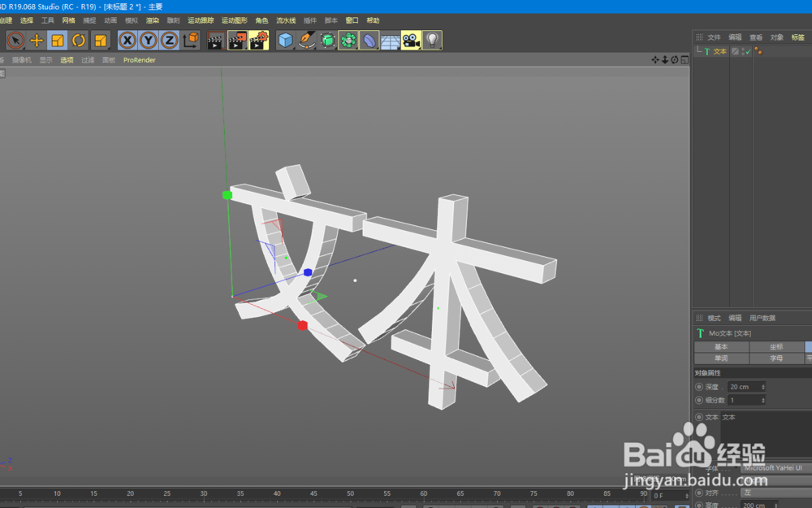Toggle the top visibility dot of 文本 object
Image resolution: width=812 pixels, height=508 pixels.
[x=742, y=48]
